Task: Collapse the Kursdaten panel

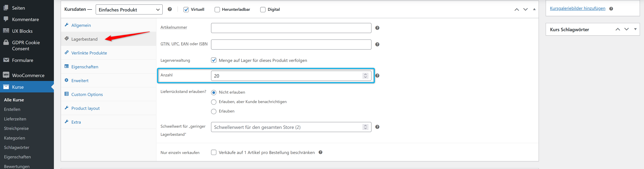Action: [534, 9]
